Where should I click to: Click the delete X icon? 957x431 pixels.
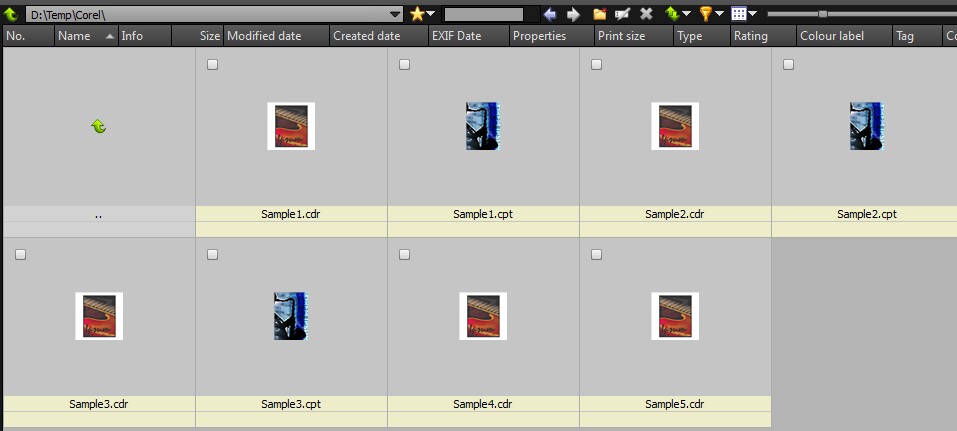click(646, 14)
